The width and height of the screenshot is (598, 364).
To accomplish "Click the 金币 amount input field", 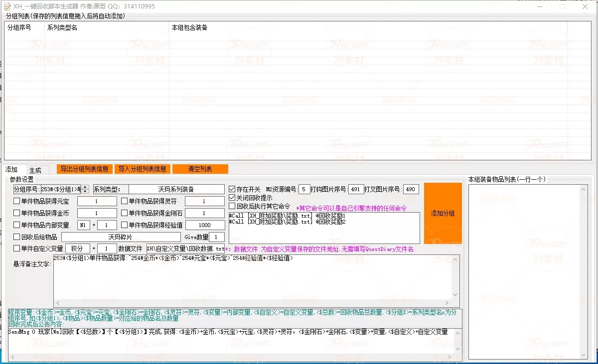I will pyautogui.click(x=97, y=213).
